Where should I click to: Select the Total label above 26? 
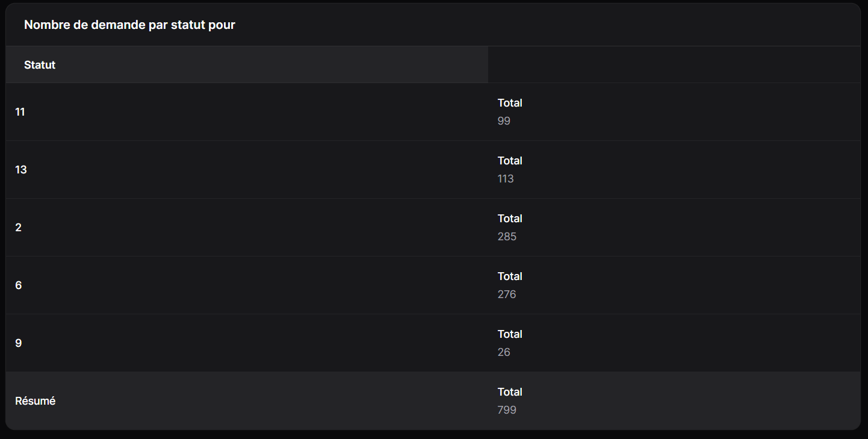[x=510, y=334]
